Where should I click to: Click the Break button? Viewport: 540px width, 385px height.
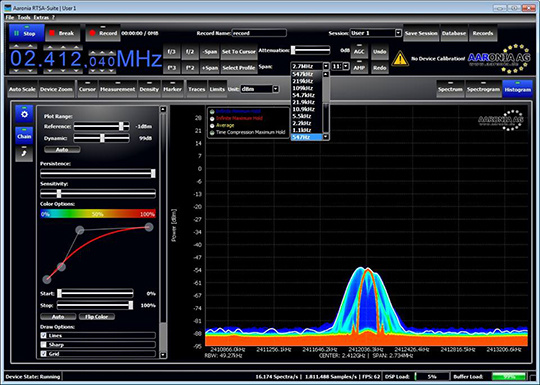(x=62, y=33)
